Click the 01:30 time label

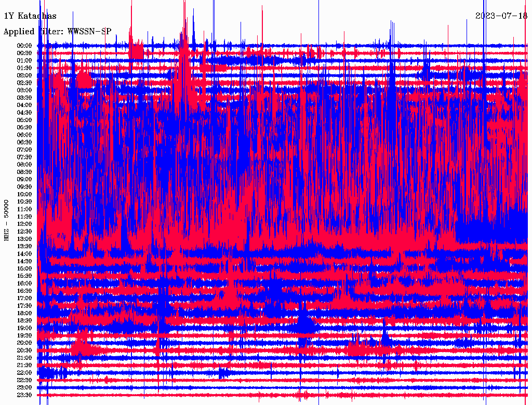point(24,68)
